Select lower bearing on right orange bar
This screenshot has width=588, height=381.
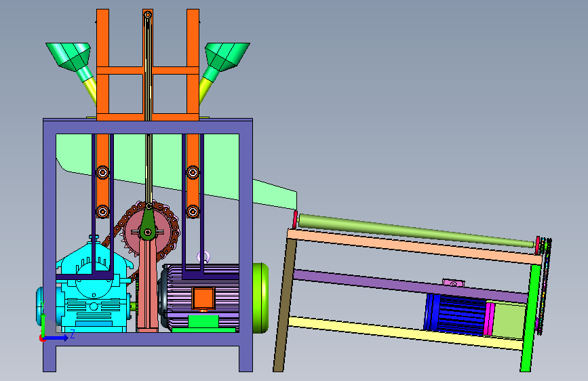click(193, 211)
